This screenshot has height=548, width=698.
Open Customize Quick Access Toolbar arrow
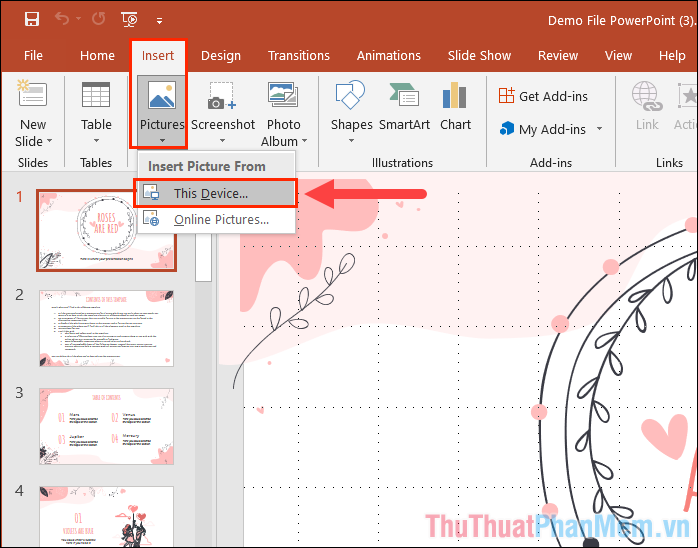(159, 20)
